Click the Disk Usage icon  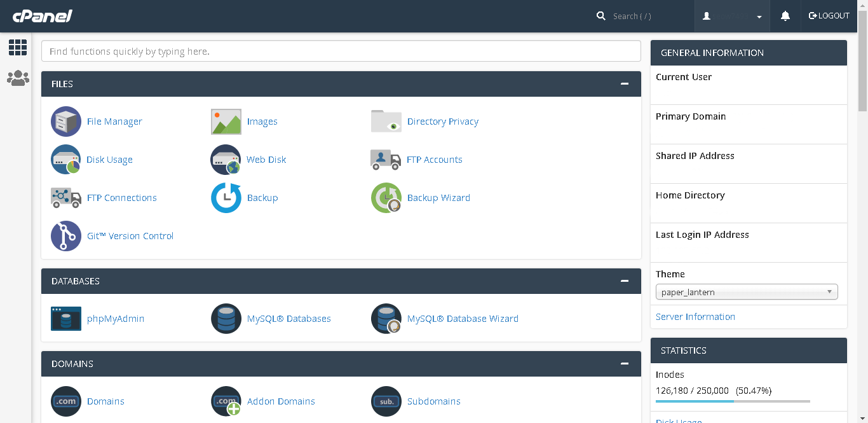(66, 160)
